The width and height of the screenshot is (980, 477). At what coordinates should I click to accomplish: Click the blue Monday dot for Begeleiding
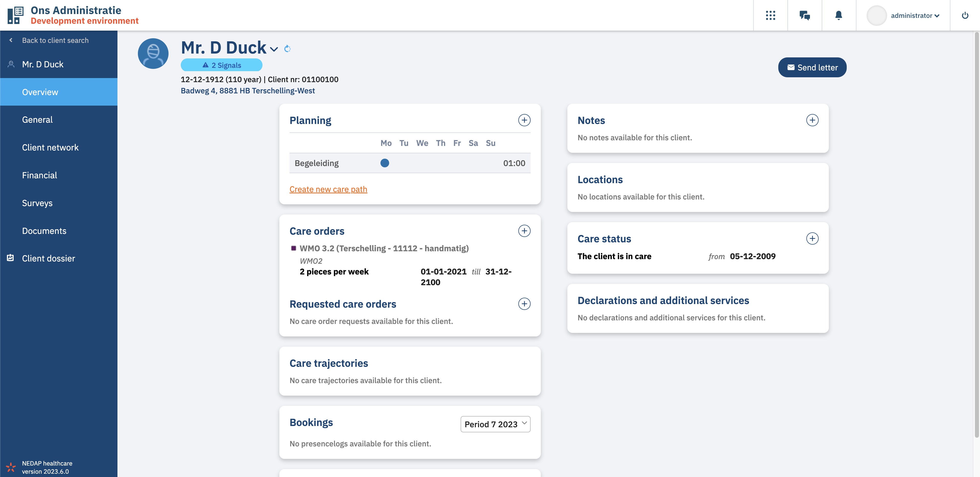click(385, 163)
